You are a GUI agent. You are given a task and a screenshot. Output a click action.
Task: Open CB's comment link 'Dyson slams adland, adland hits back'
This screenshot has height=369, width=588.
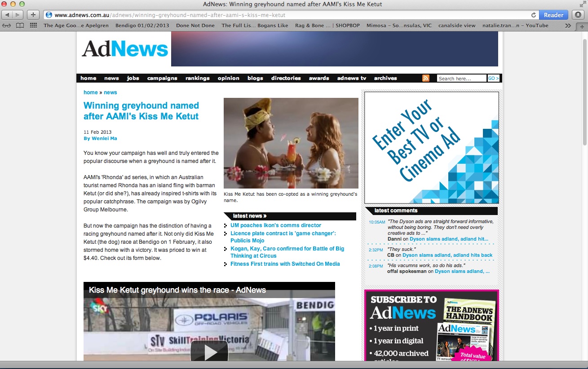pos(447,255)
